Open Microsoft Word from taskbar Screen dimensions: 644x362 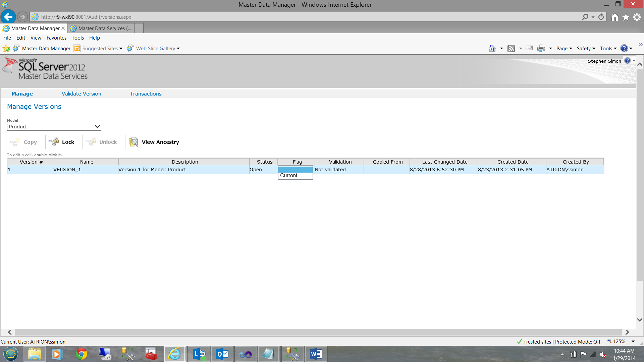click(x=316, y=354)
